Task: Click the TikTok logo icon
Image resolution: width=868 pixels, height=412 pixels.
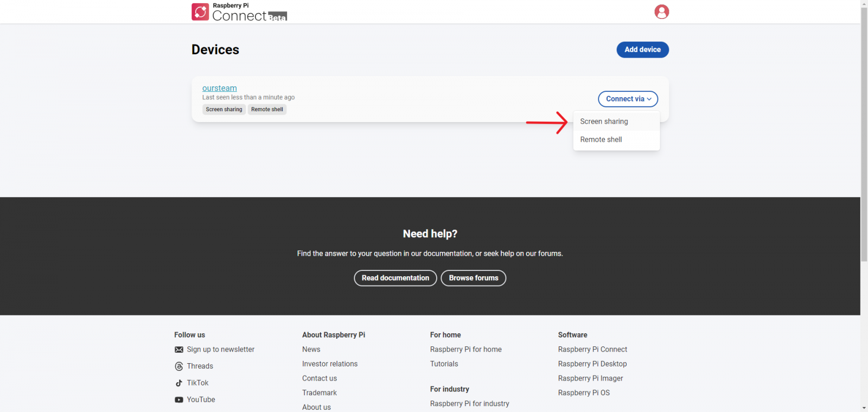Action: click(179, 383)
